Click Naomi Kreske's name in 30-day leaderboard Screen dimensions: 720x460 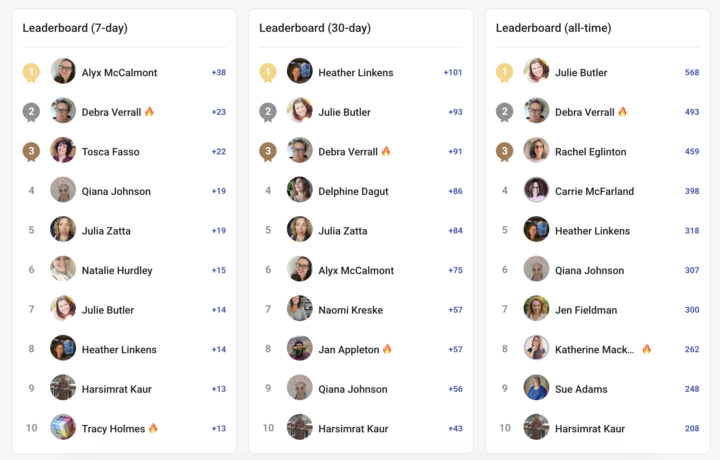(351, 310)
